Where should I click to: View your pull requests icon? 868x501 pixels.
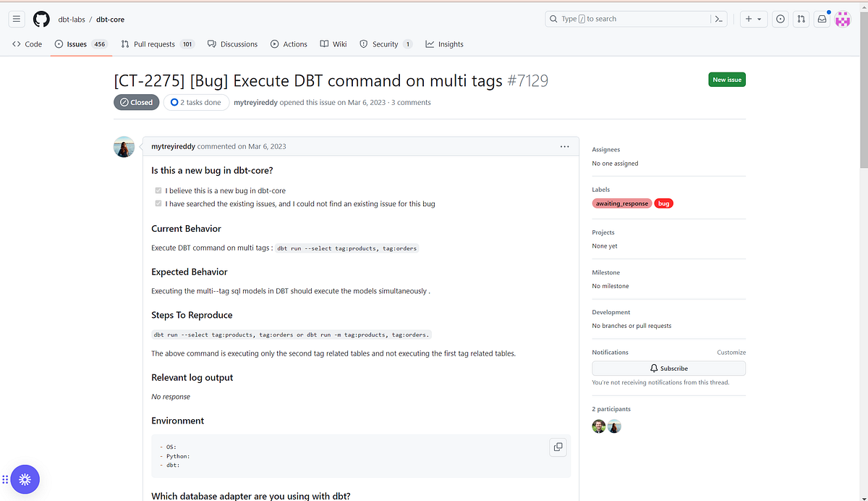click(801, 18)
